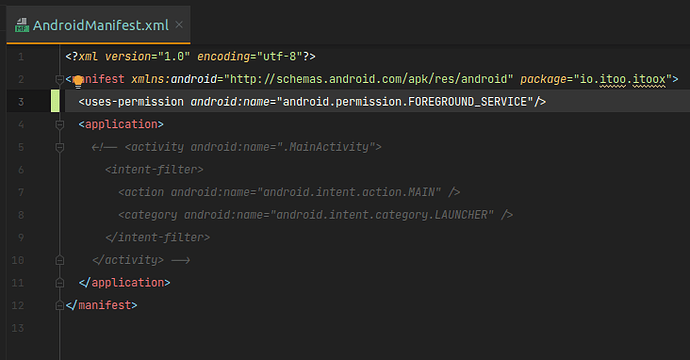Click line number 1 in the gutter

(21, 57)
